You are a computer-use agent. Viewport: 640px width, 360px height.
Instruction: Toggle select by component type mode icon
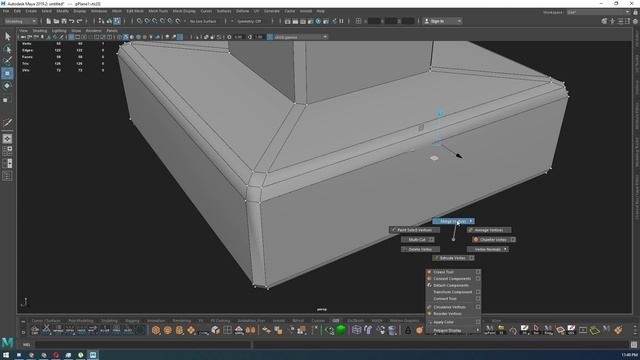pos(117,21)
